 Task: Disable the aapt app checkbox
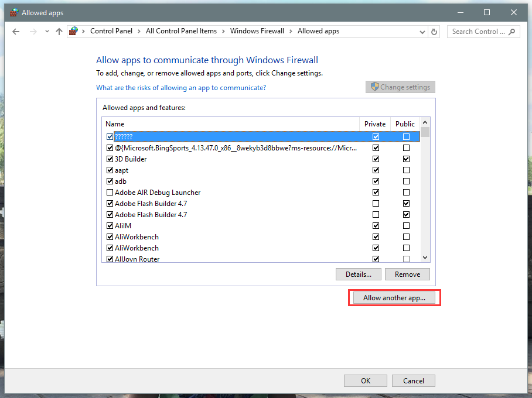point(110,170)
